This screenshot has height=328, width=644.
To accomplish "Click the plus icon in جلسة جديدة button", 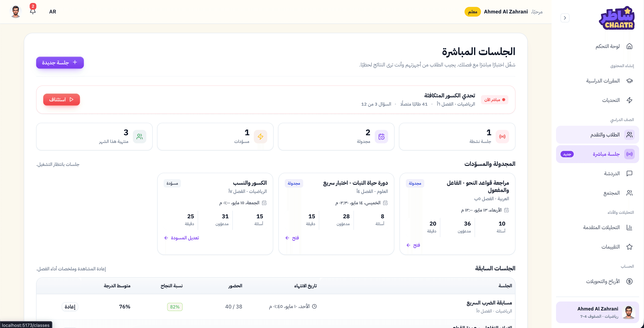I will pyautogui.click(x=75, y=62).
